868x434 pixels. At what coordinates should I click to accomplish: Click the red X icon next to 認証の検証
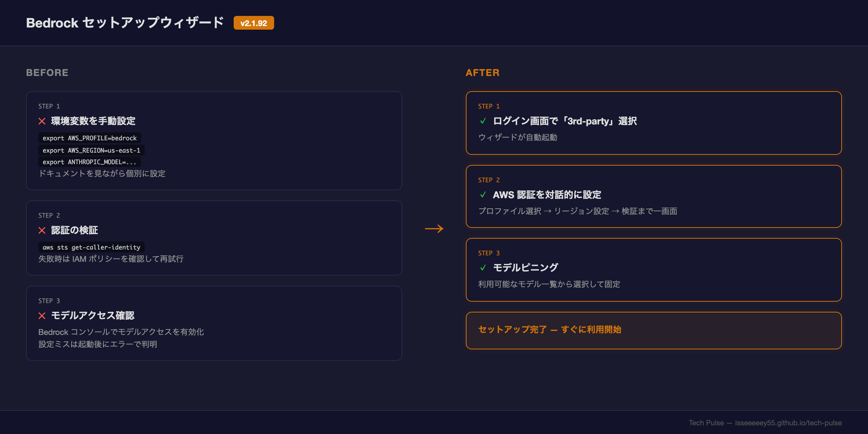point(41,230)
